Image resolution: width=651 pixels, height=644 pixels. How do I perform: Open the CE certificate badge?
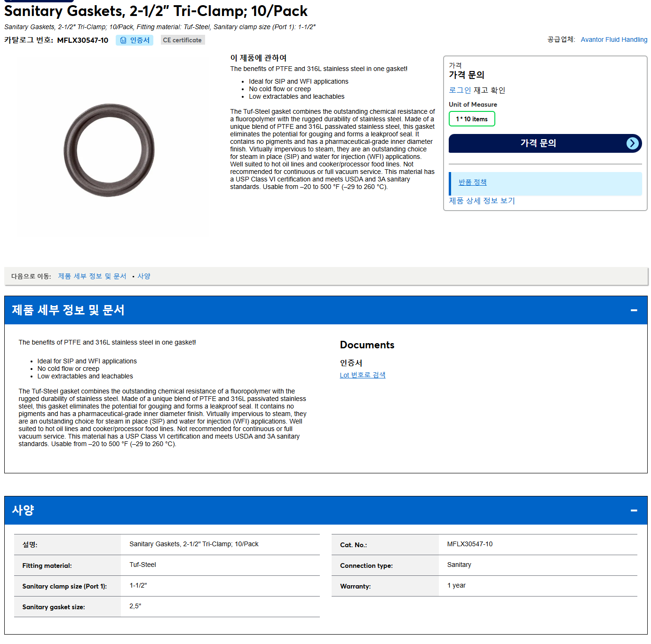tap(183, 40)
